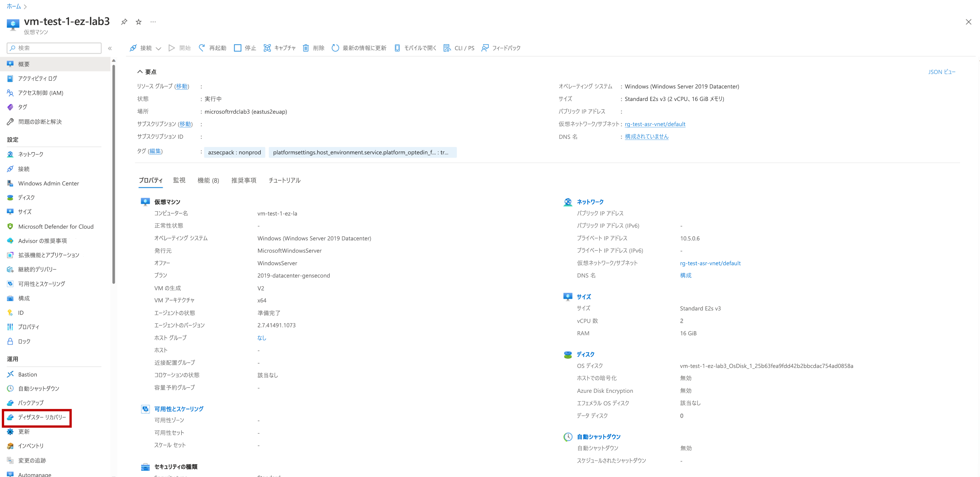Image resolution: width=980 pixels, height=477 pixels.
Task: Expand the 接続 dropdown in toolbar
Action: point(159,48)
